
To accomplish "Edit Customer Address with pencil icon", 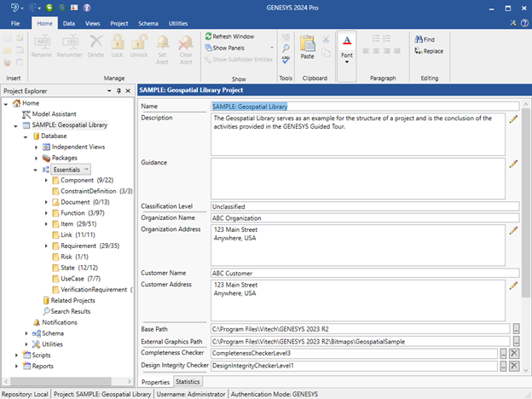I will tap(514, 286).
